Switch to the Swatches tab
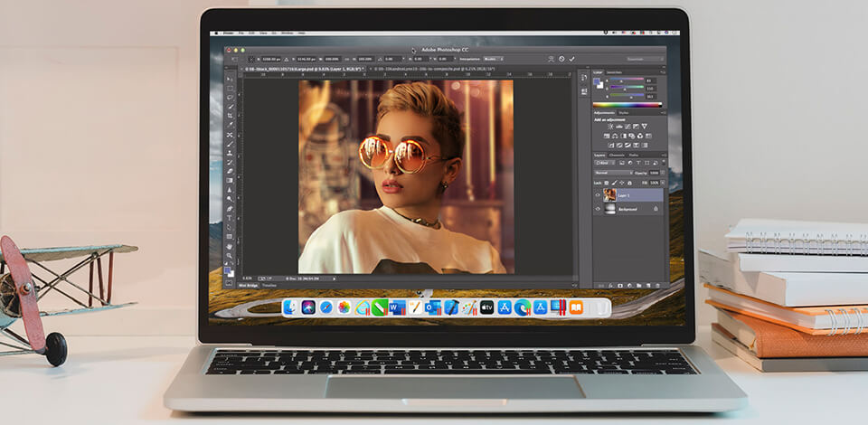 coord(615,72)
